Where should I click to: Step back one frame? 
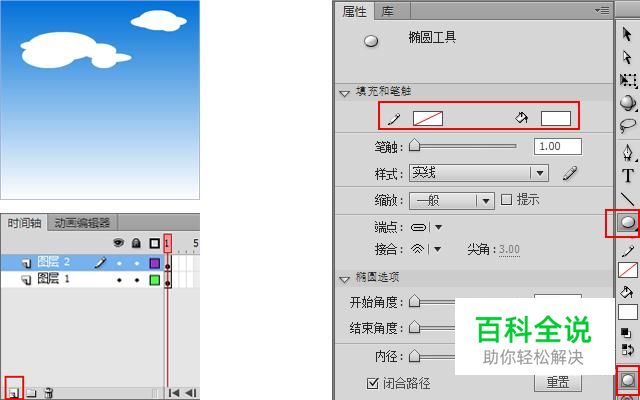[x=191, y=393]
